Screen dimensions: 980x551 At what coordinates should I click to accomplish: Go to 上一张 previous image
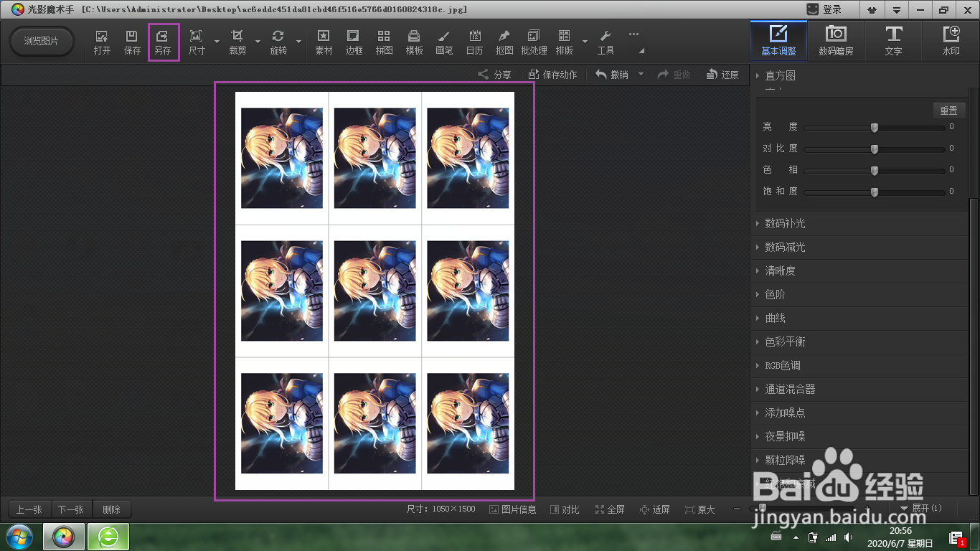click(29, 509)
